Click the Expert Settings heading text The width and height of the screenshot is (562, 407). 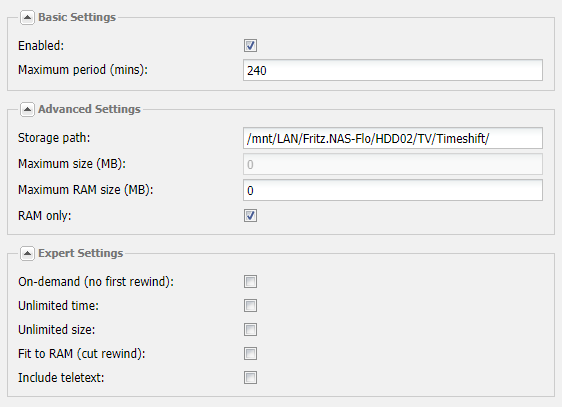[81, 253]
